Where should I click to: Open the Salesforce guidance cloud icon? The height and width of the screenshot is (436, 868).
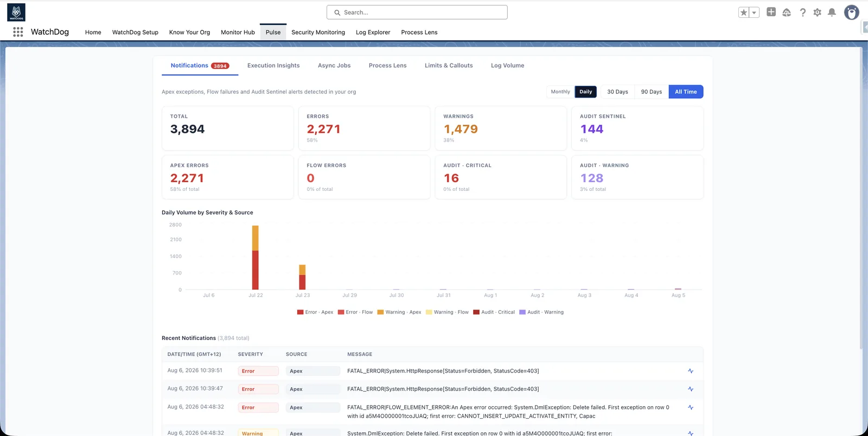point(787,12)
